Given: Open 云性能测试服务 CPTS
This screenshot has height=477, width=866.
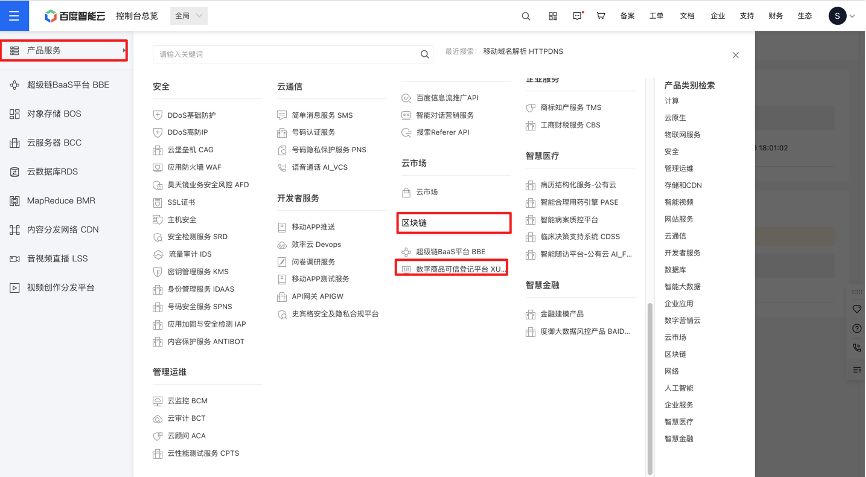Looking at the screenshot, I should [203, 453].
